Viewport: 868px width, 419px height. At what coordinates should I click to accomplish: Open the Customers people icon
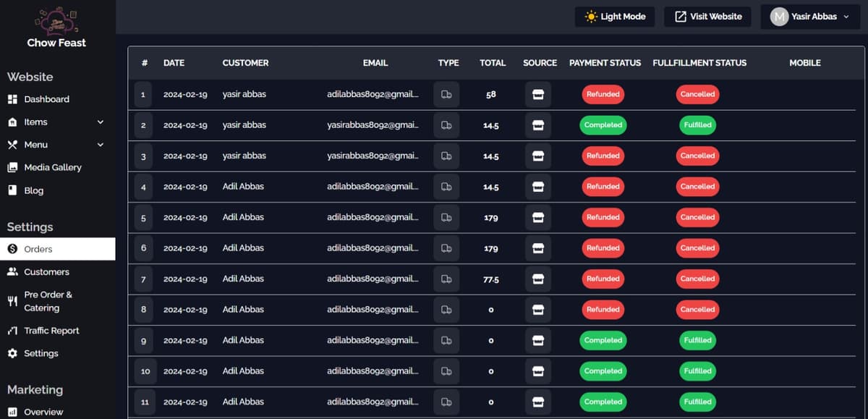tap(14, 271)
